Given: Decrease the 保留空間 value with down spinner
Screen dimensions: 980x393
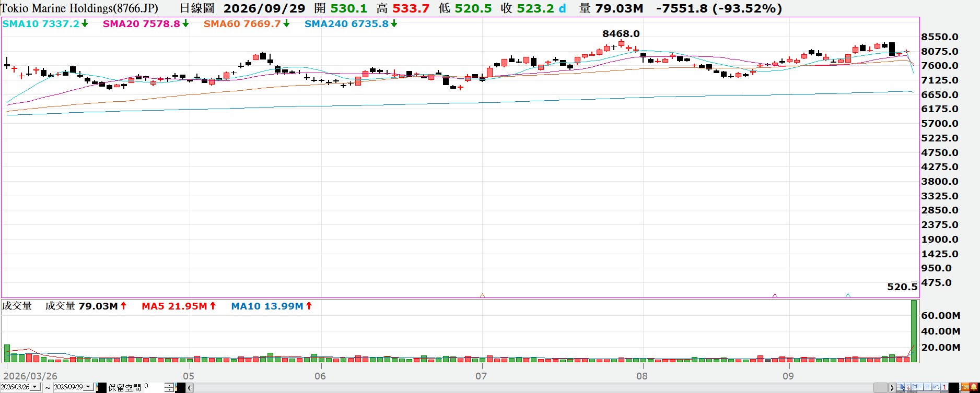Looking at the screenshot, I should [169, 389].
